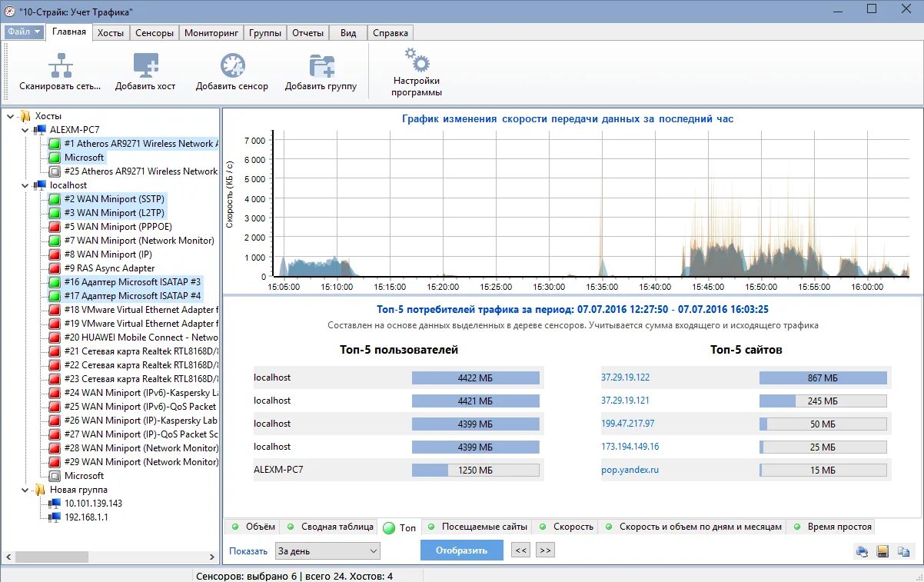This screenshot has width=924, height=582.
Task: Toggle the #5 WAN Miniport (PPPOE) sensor indicator
Action: [x=55, y=227]
